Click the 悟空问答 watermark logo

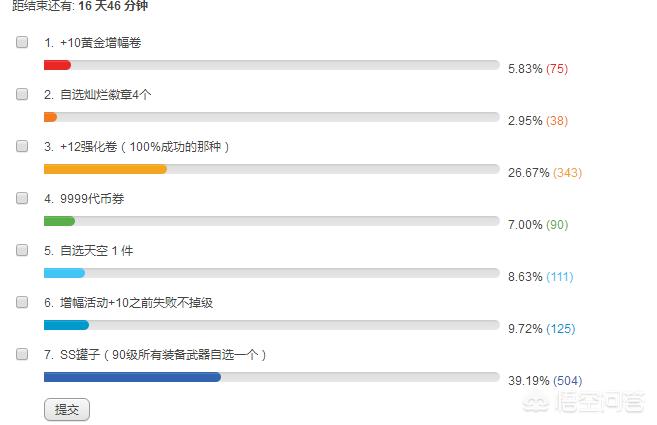tap(592, 402)
